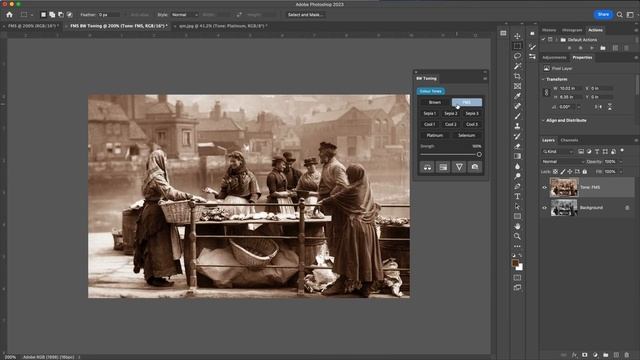Select the Brush tool

(x=517, y=116)
